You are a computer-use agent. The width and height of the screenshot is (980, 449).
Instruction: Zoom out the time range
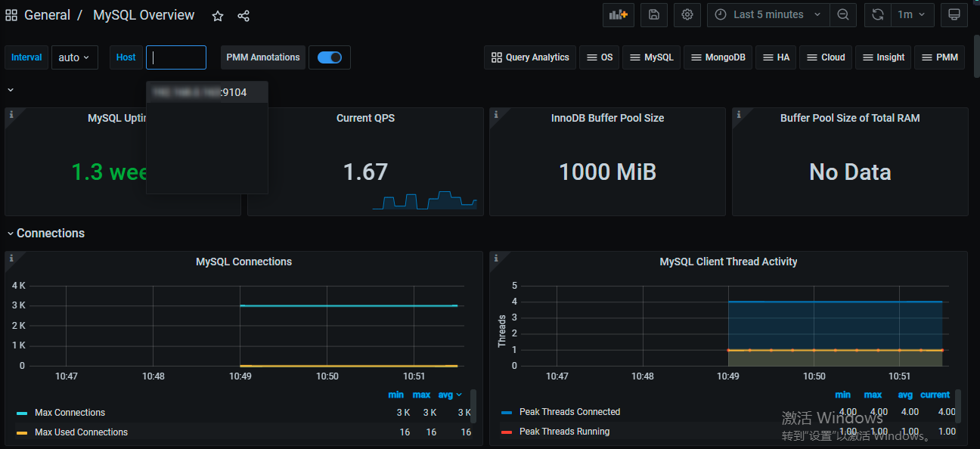click(843, 14)
